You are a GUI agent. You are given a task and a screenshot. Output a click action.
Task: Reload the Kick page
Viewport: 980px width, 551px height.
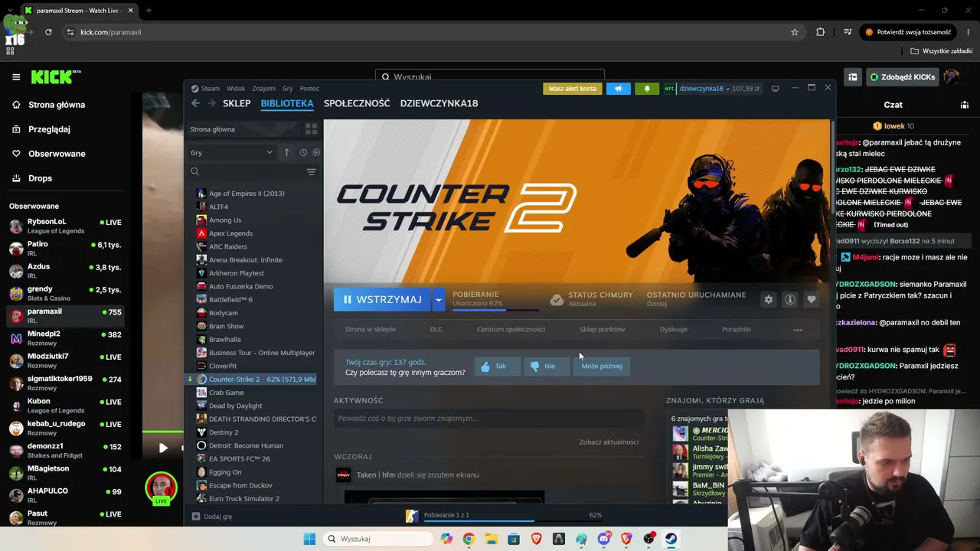pos(48,32)
